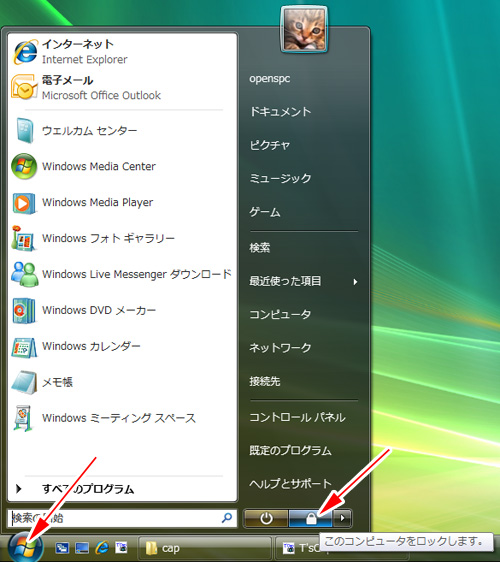The width and height of the screenshot is (500, 562).
Task: Open Windows フォト ギャラリー icon
Action: (23, 238)
